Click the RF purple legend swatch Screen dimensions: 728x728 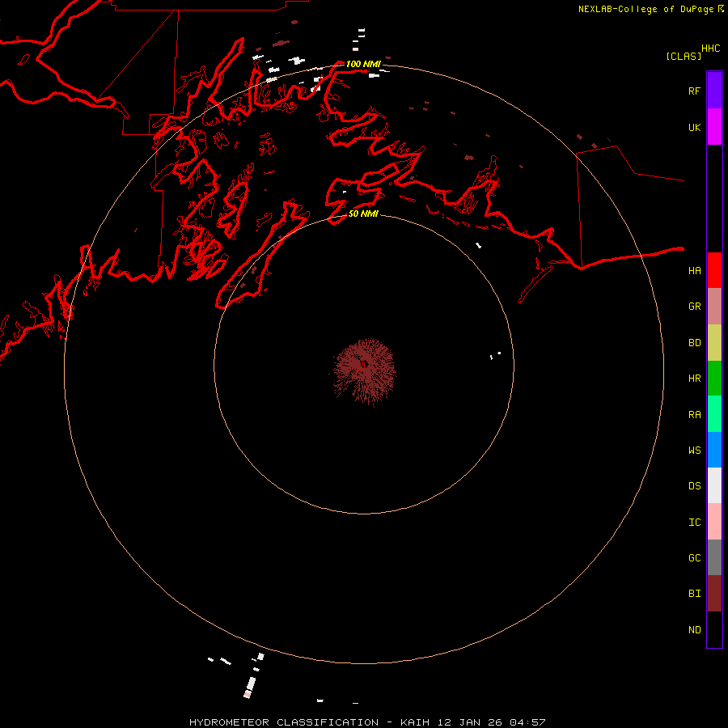coord(714,91)
